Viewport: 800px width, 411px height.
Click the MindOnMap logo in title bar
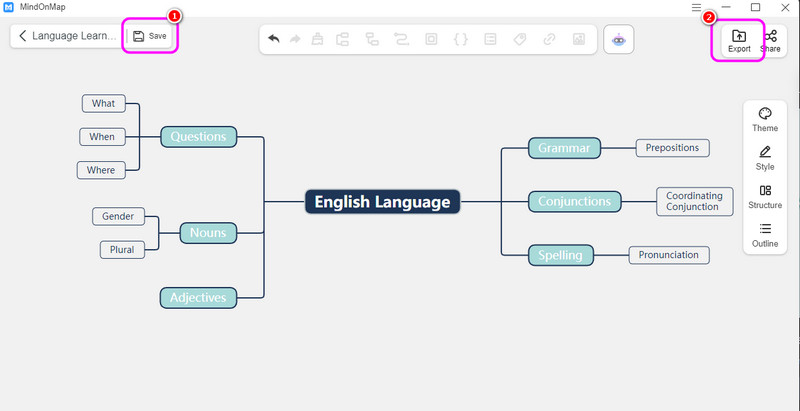[8, 7]
